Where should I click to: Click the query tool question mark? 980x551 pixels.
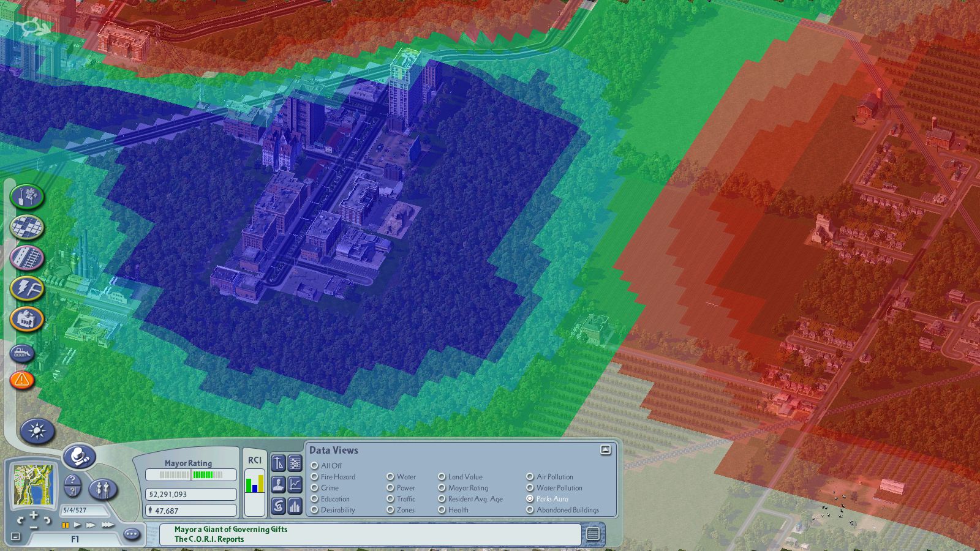point(72,480)
